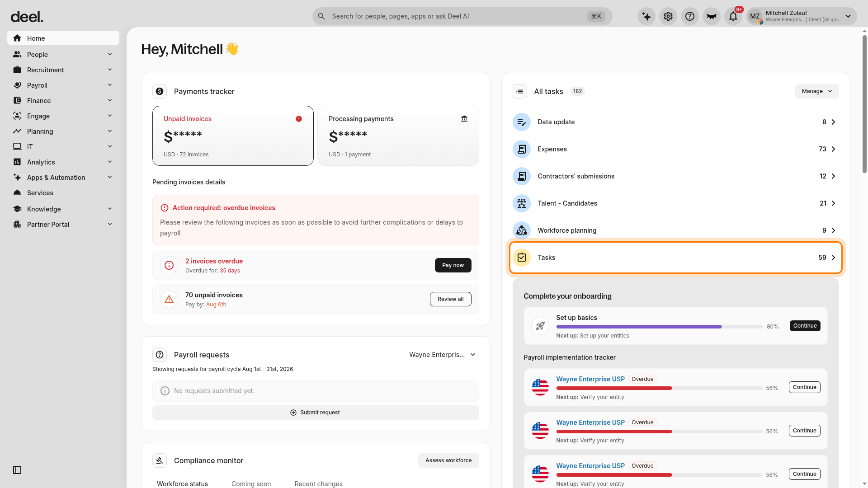Click Payroll requests question icon
The height and width of the screenshot is (488, 868).
tap(160, 355)
